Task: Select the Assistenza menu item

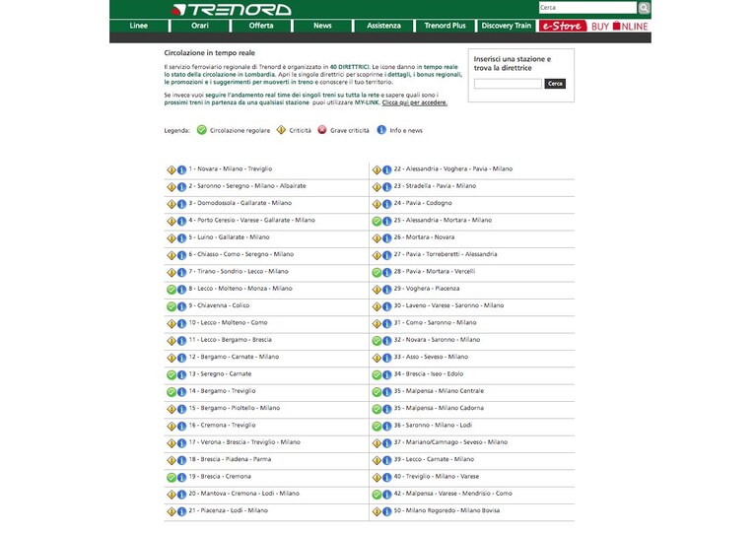Action: pos(383,26)
